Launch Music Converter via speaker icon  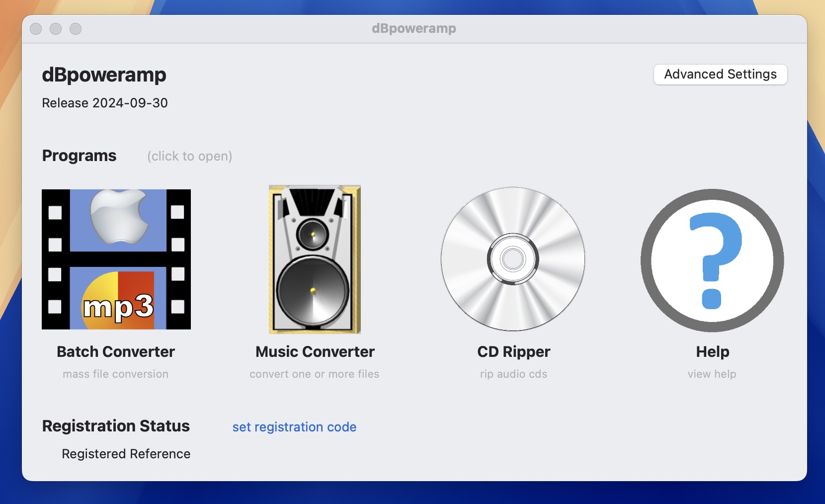point(315,259)
